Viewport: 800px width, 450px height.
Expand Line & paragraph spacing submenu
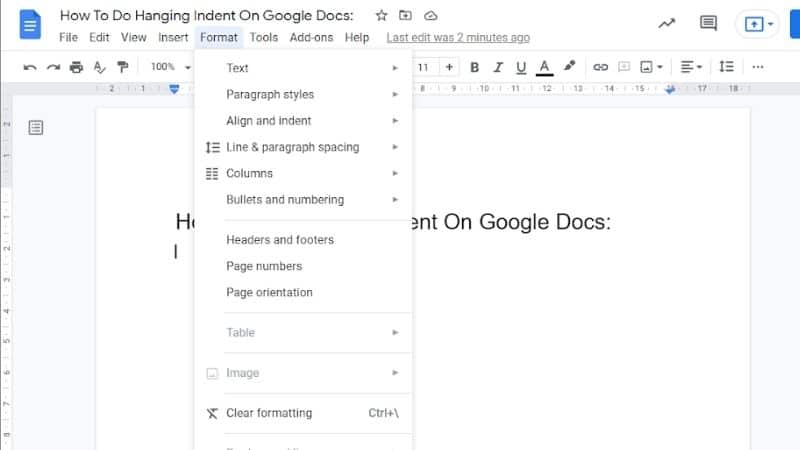303,147
